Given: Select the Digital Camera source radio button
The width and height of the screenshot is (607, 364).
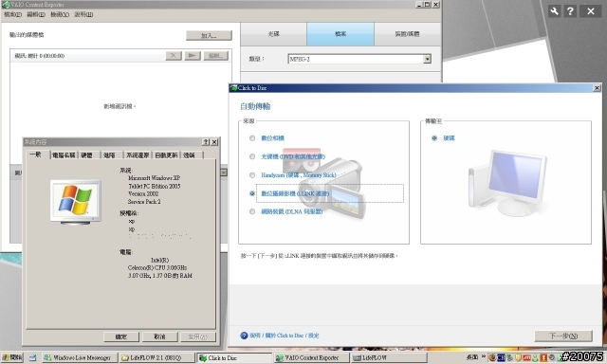Looking at the screenshot, I should coord(252,138).
